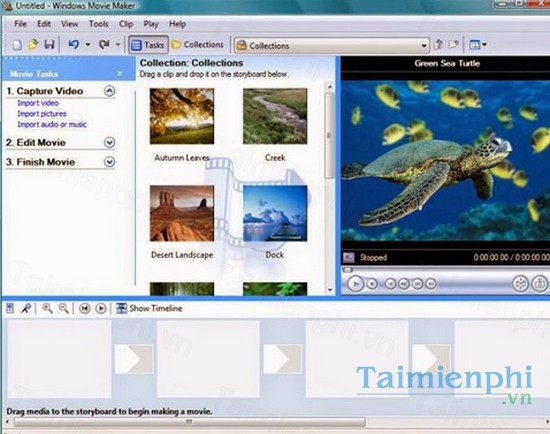Click the first storyboard transition cell
The height and width of the screenshot is (434, 550).
tap(134, 359)
